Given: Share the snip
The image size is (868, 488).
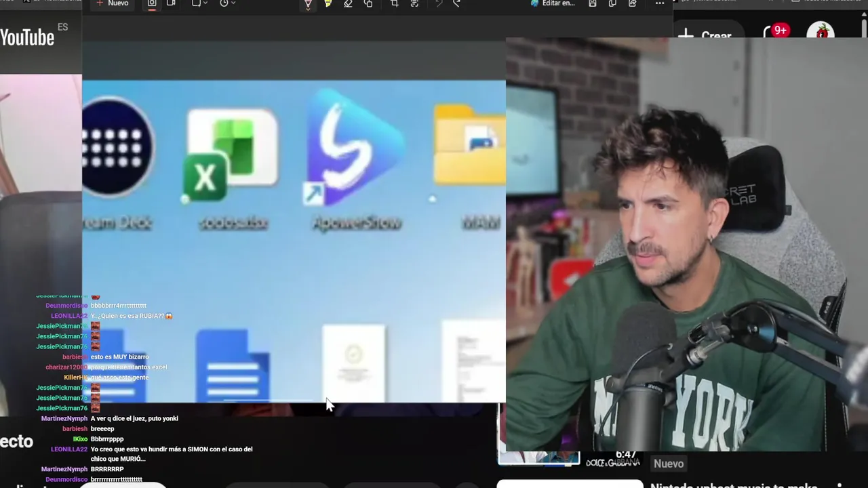Looking at the screenshot, I should 633,3.
